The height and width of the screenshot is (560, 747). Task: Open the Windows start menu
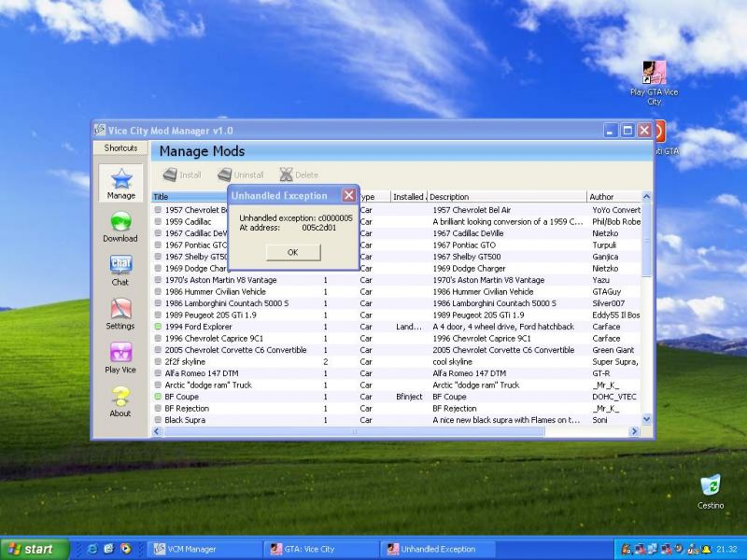(35, 549)
